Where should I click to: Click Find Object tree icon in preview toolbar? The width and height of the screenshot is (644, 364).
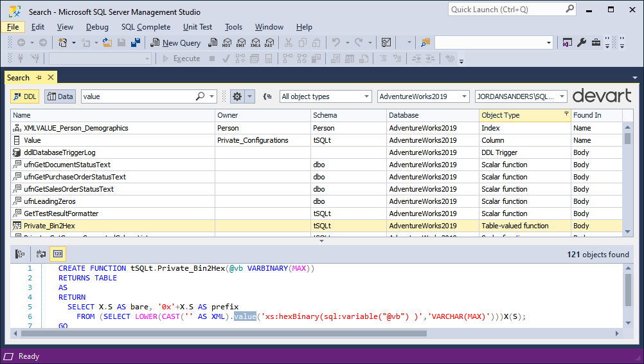[x=20, y=254]
